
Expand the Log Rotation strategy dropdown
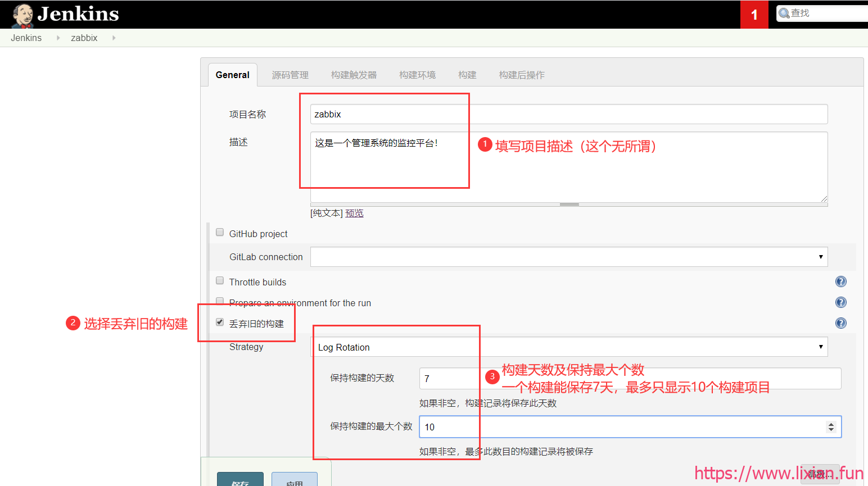point(569,347)
